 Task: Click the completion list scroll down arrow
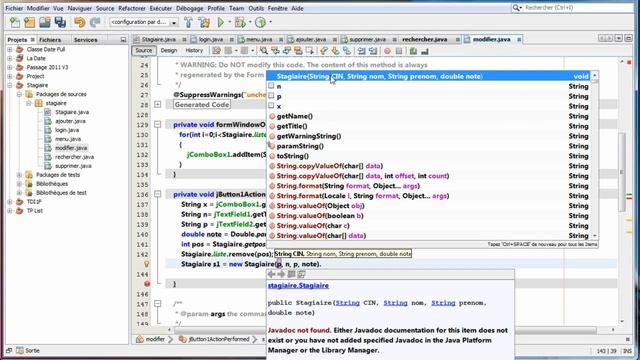[595, 236]
